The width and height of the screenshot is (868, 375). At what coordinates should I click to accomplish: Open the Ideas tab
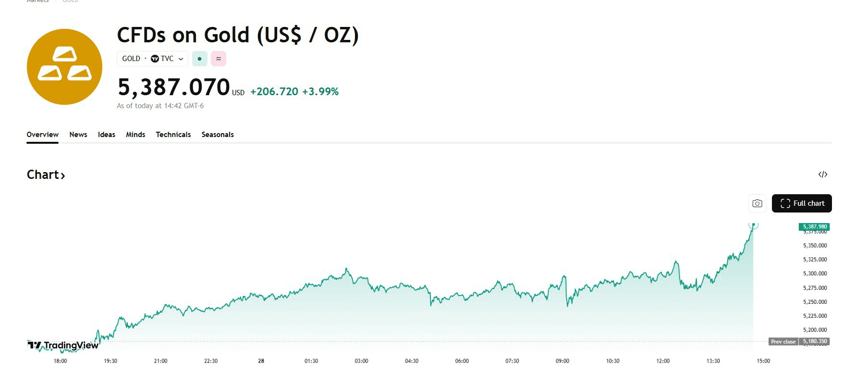[x=107, y=135]
